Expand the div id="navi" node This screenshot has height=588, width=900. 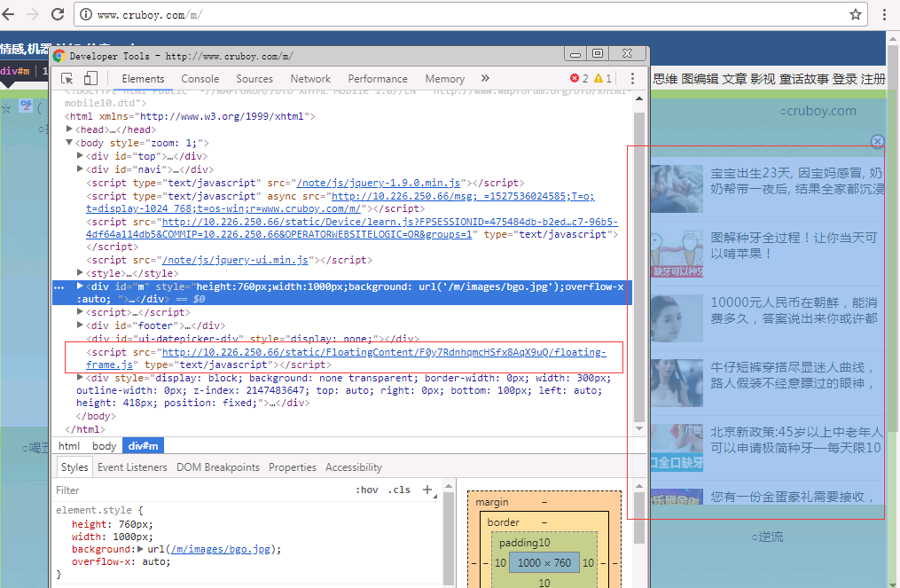[x=81, y=169]
